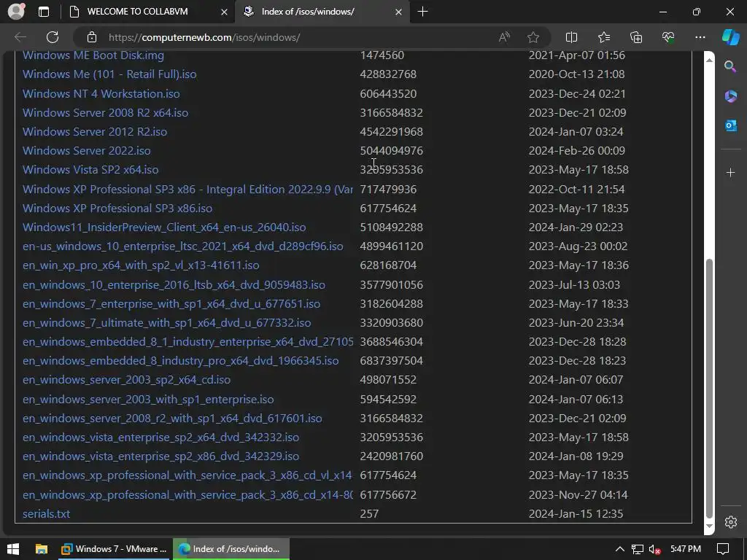
Task: Download Windows Server 2022.iso
Action: (87, 151)
